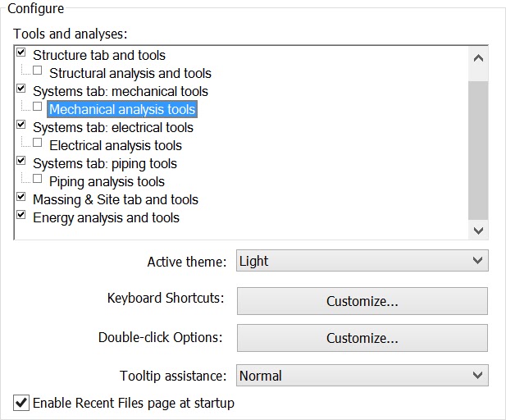Click the list scroll down arrow
The width and height of the screenshot is (506, 420).
click(478, 231)
